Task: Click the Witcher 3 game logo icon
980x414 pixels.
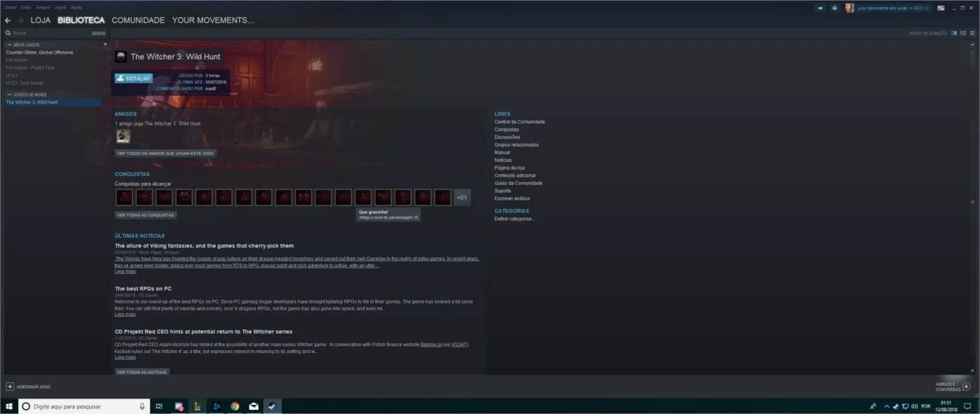Action: (x=121, y=57)
